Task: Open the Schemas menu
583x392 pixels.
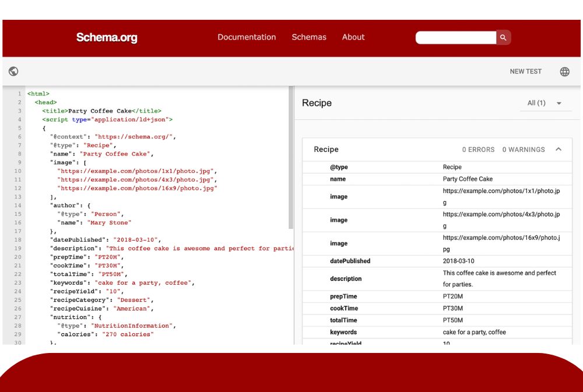Action: pyautogui.click(x=308, y=37)
